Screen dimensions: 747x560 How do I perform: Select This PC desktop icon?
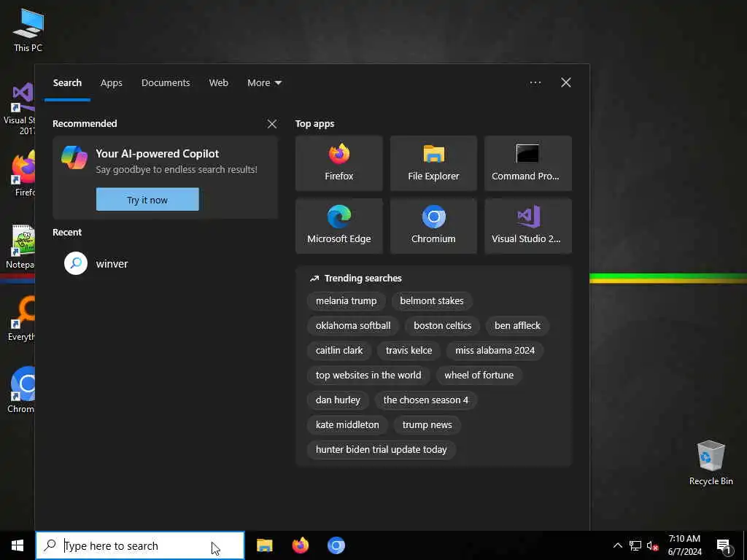[28, 31]
